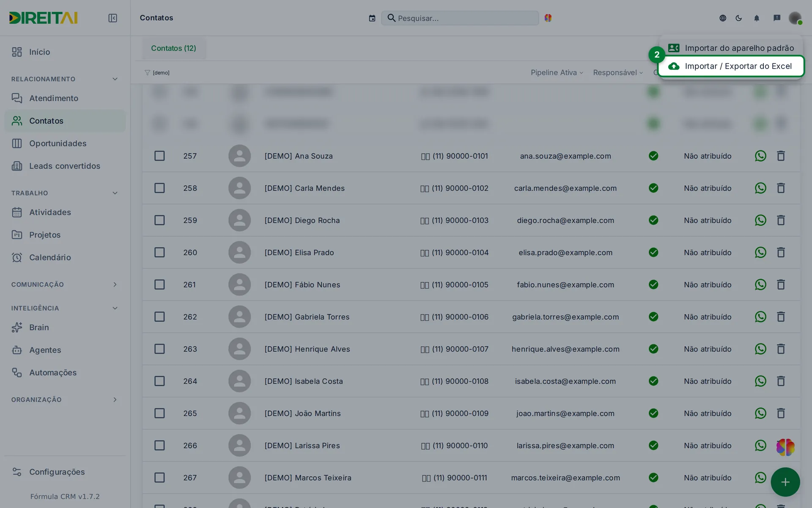This screenshot has width=812, height=508.
Task: Open the language globe icon
Action: click(723, 18)
